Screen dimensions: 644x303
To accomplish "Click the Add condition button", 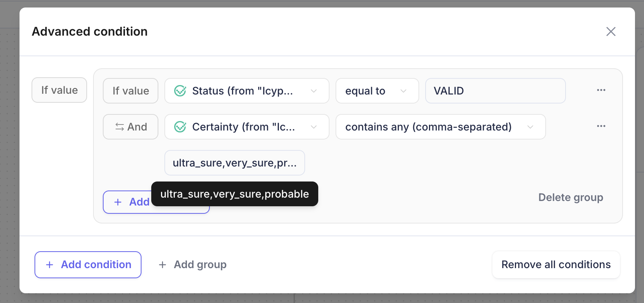I will [x=88, y=265].
